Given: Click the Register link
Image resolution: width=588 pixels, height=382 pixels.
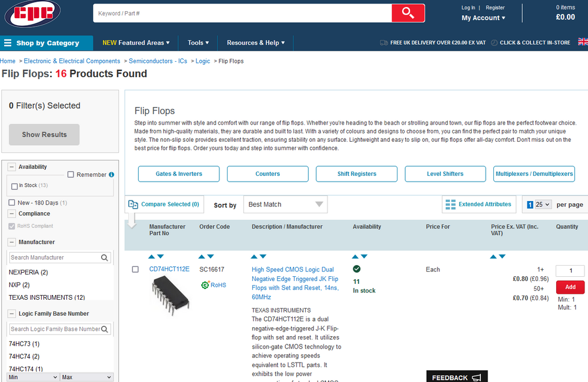Looking at the screenshot, I should [495, 8].
